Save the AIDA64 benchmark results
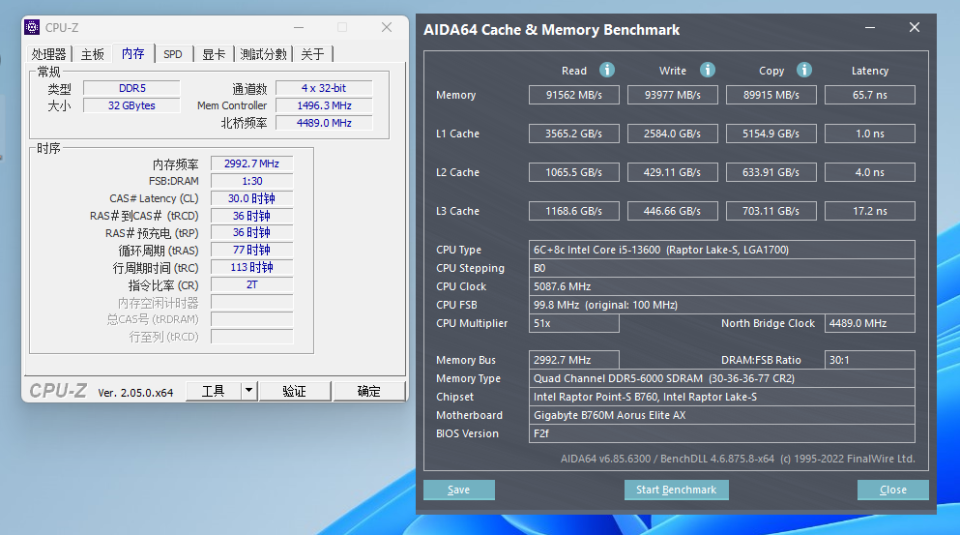This screenshot has width=960, height=535. click(459, 490)
